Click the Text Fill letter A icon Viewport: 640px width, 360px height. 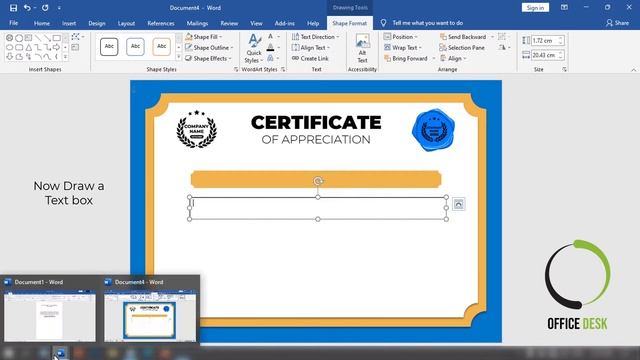coord(271,37)
